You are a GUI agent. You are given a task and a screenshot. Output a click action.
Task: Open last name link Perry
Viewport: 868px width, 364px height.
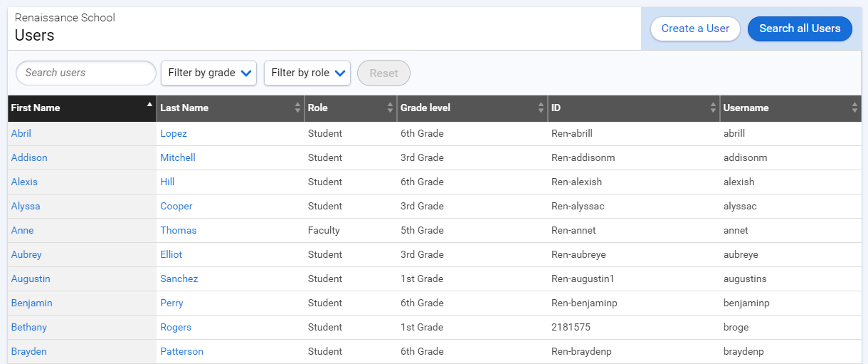coord(171,303)
